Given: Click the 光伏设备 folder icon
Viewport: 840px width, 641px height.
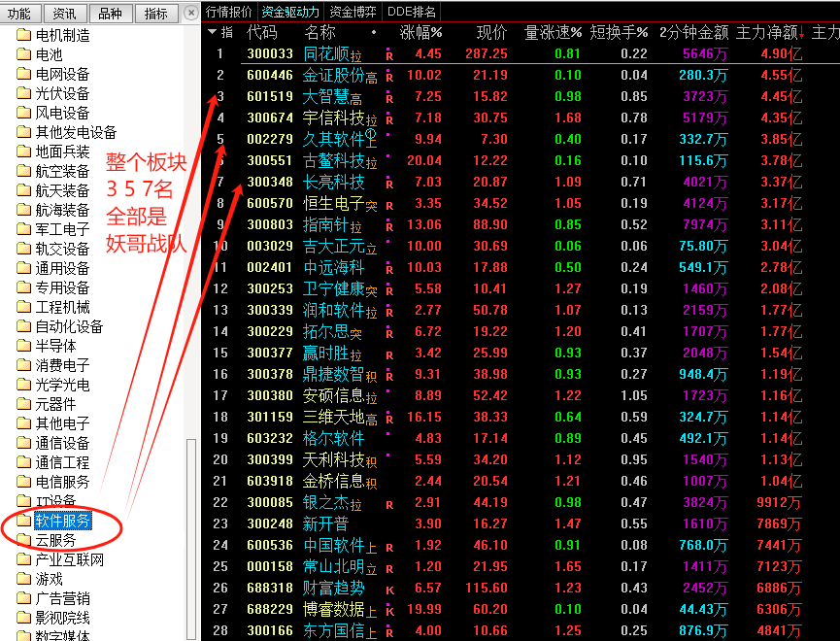Looking at the screenshot, I should coord(23,93).
